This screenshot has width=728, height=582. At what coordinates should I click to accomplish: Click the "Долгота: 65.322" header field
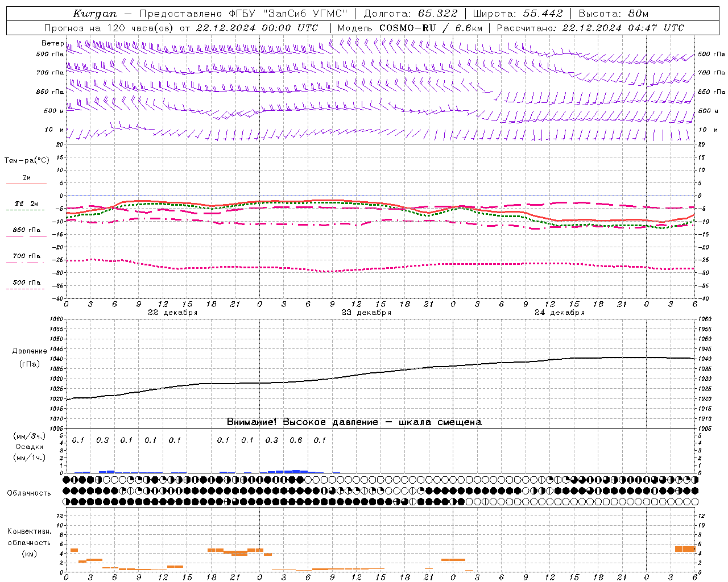(410, 14)
